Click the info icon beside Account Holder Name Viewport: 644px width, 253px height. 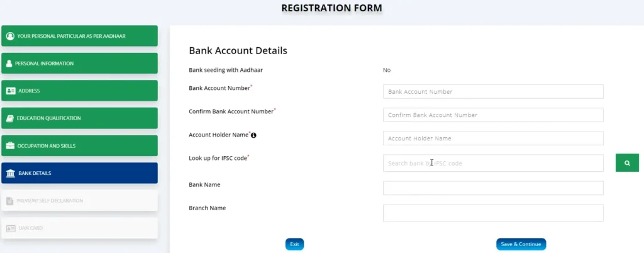click(253, 135)
